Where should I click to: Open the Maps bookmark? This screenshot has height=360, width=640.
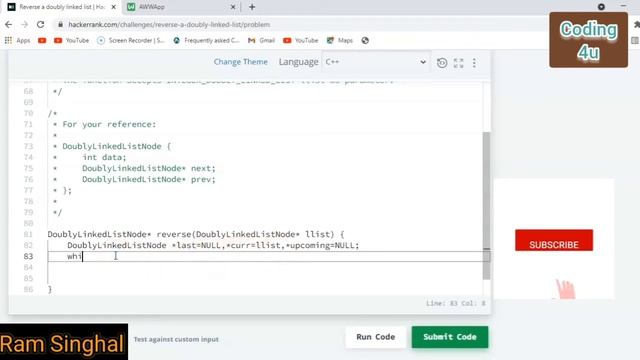pyautogui.click(x=340, y=40)
